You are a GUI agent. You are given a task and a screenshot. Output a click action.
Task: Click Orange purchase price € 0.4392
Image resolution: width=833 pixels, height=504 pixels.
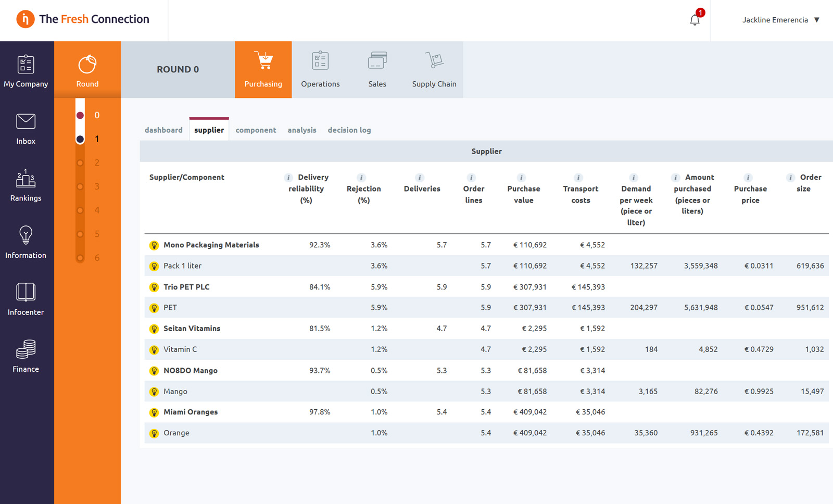(x=759, y=433)
